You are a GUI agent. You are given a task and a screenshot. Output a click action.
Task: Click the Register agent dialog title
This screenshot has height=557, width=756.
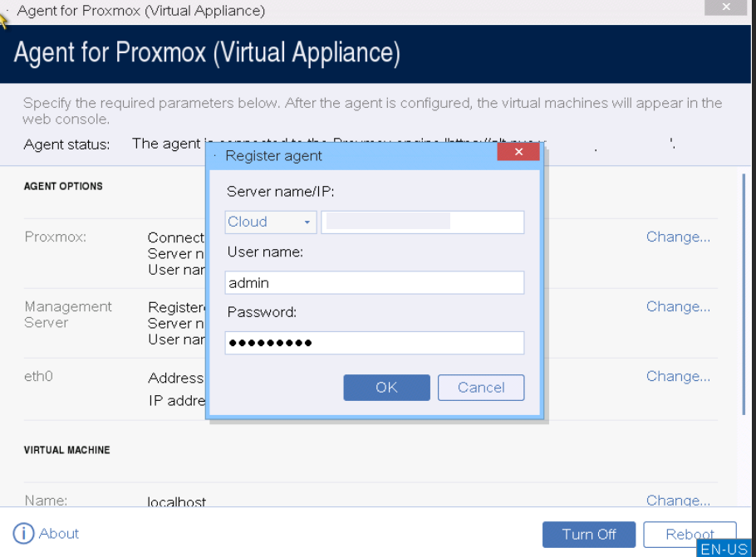(273, 155)
